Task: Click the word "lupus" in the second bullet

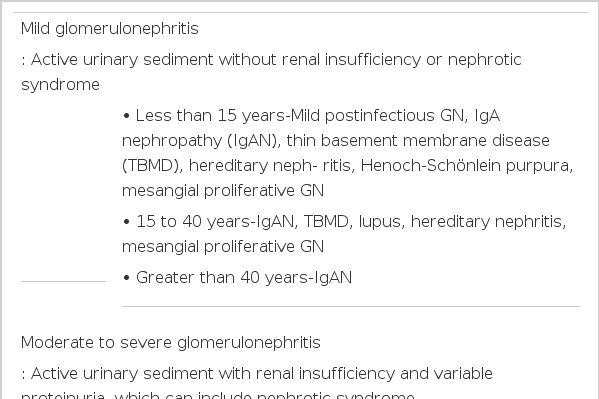Action: tap(381, 222)
